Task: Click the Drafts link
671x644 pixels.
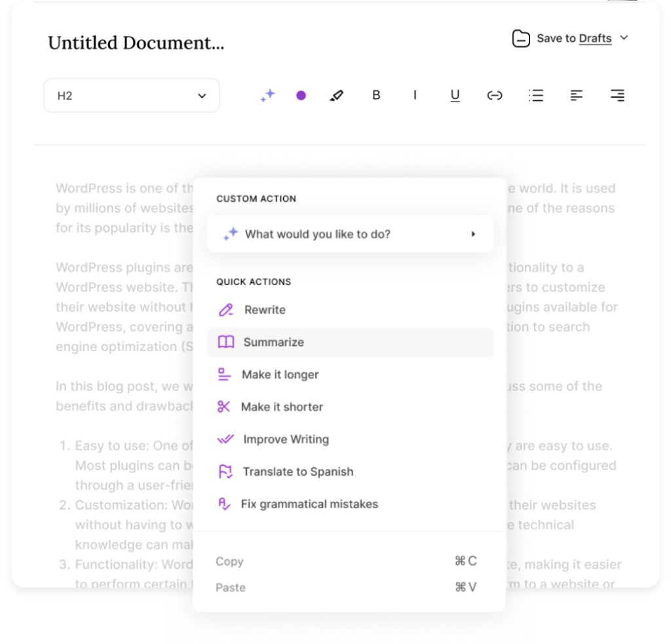Action: [x=595, y=39]
